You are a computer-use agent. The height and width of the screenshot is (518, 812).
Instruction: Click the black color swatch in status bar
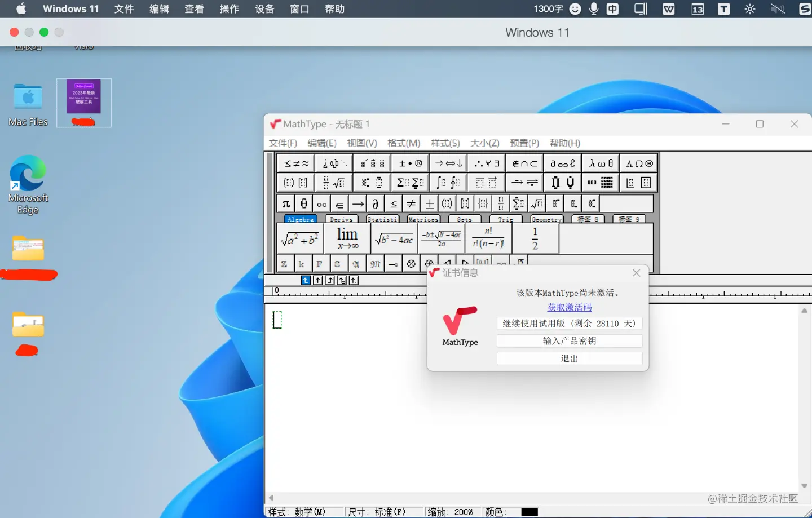pos(529,512)
